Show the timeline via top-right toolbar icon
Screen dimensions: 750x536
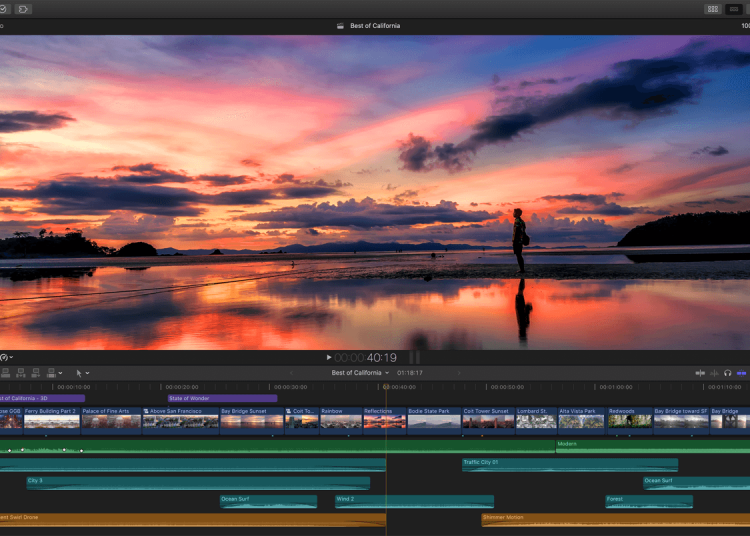point(735,9)
